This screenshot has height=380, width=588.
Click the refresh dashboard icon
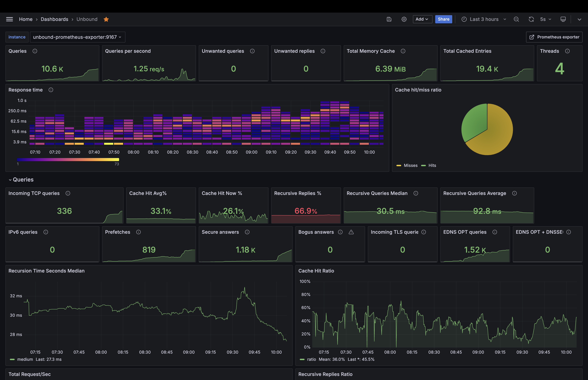(531, 19)
